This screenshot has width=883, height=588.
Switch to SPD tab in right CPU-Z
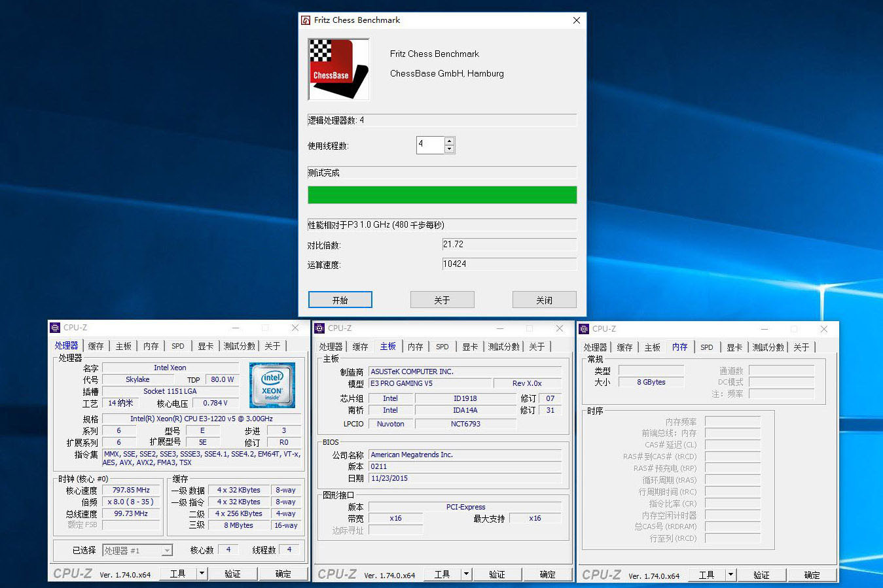click(x=707, y=347)
